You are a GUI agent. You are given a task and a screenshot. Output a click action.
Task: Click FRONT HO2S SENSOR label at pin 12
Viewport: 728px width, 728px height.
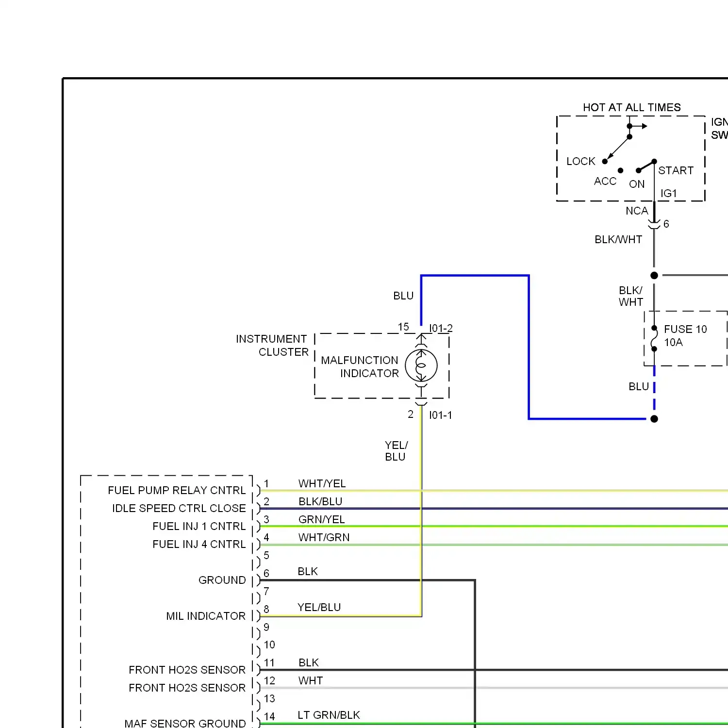[x=187, y=688]
